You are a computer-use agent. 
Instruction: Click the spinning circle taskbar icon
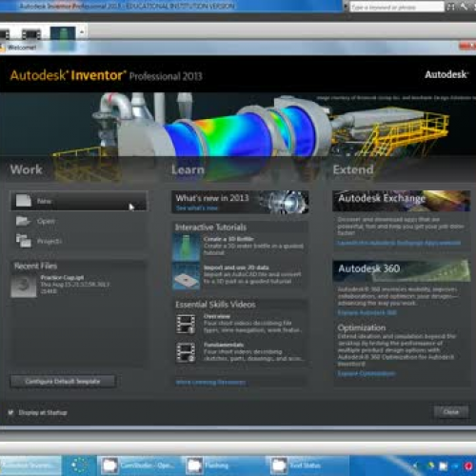[x=79, y=466]
